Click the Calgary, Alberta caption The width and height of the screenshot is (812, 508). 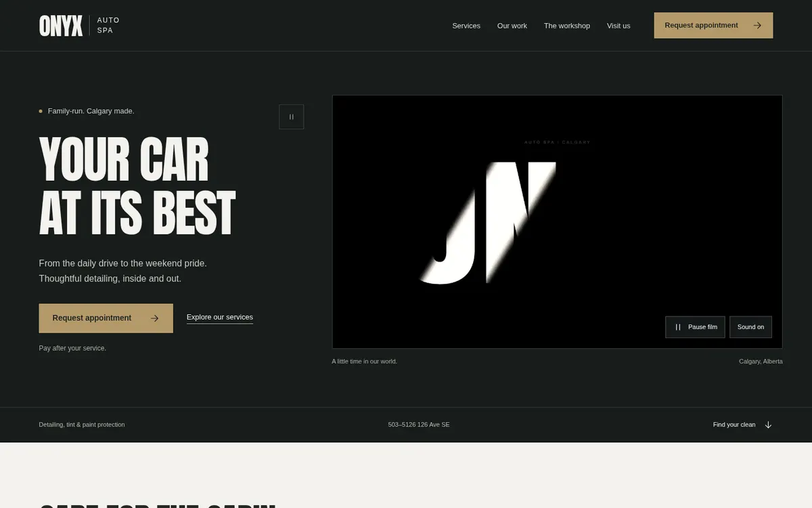coord(761,362)
